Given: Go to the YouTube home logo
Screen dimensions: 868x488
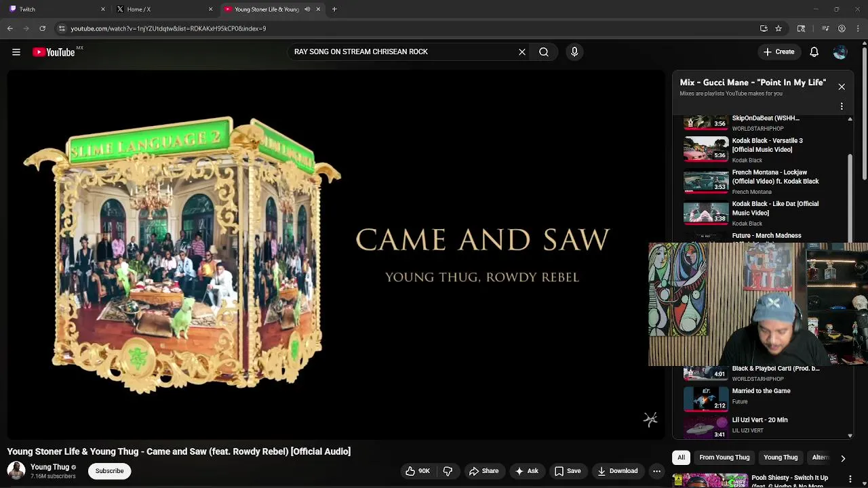Looking at the screenshot, I should coord(54,52).
